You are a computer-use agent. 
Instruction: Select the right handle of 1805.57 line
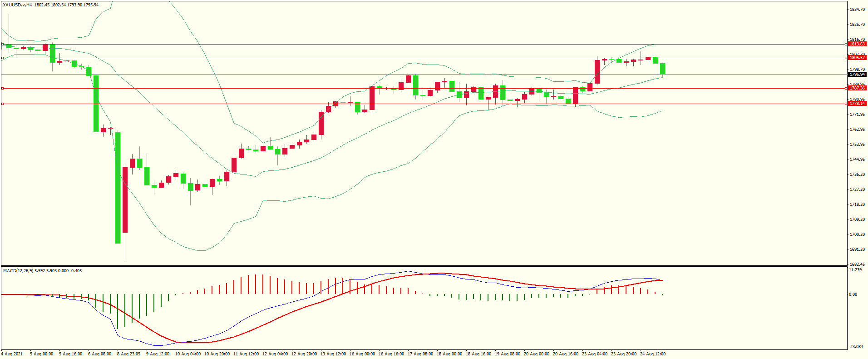(x=846, y=58)
